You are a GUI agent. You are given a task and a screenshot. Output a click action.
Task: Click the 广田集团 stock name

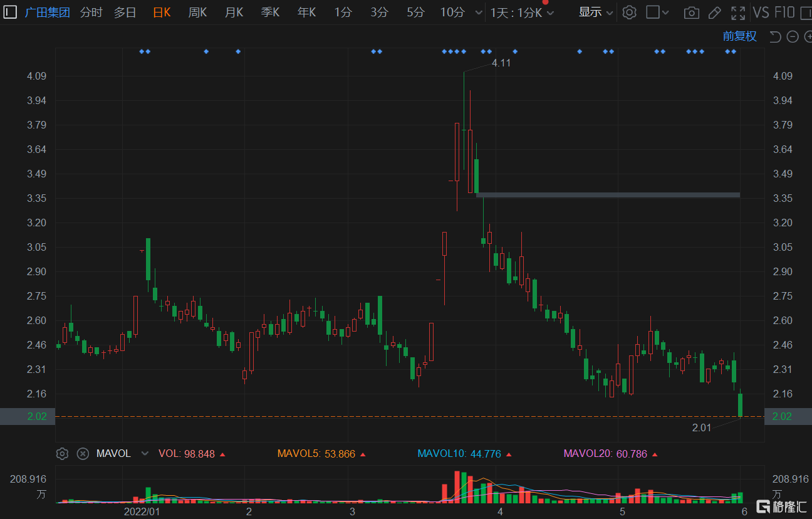pos(47,12)
